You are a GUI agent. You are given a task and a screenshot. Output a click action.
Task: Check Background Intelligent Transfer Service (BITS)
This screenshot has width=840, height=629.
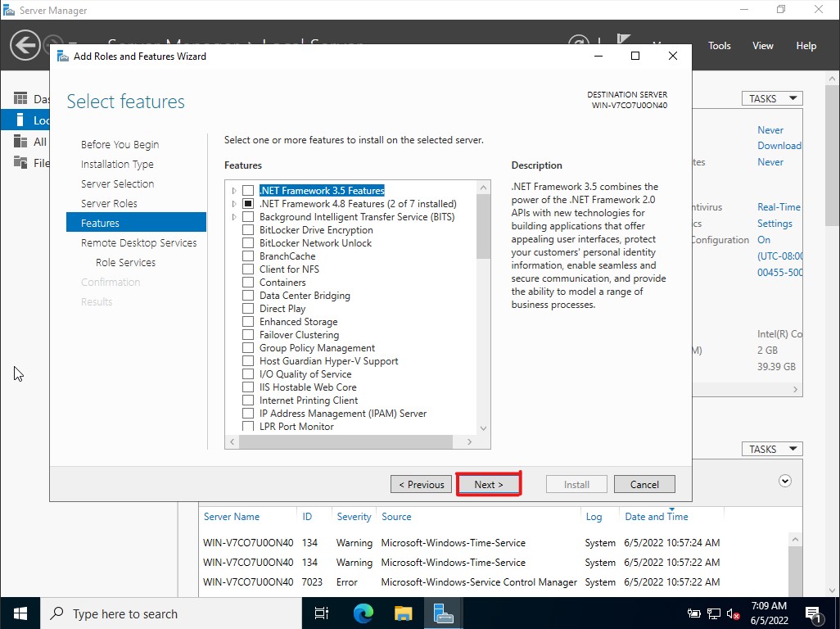pos(248,216)
